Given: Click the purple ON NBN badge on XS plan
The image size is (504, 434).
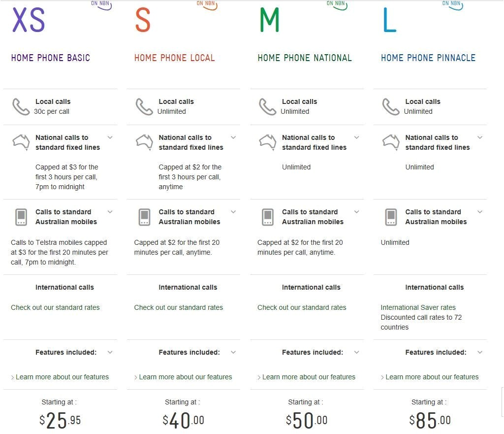Looking at the screenshot, I should pos(101,5).
